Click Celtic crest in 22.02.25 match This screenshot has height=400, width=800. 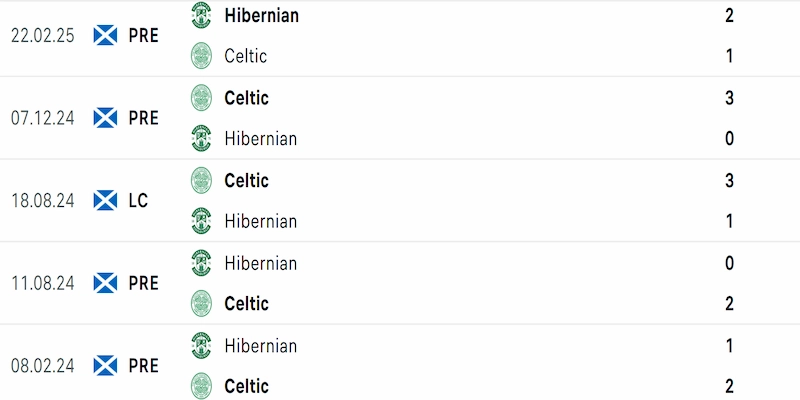201,56
